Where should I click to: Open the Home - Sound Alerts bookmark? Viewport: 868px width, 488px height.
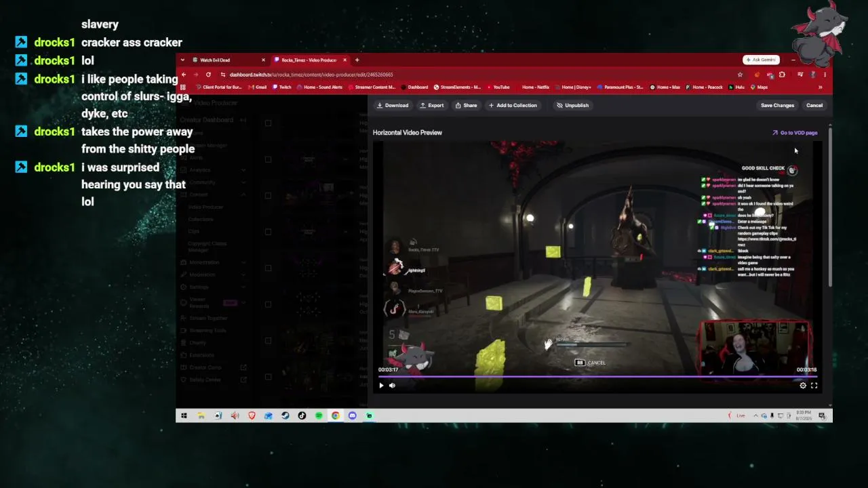[319, 87]
